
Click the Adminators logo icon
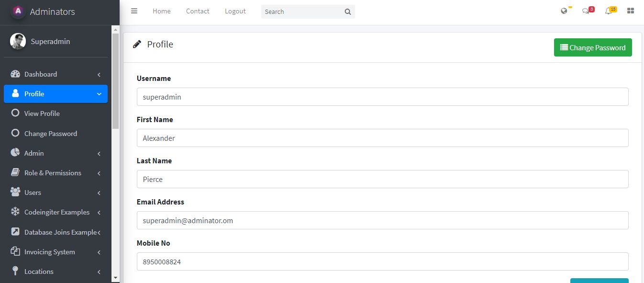18,11
